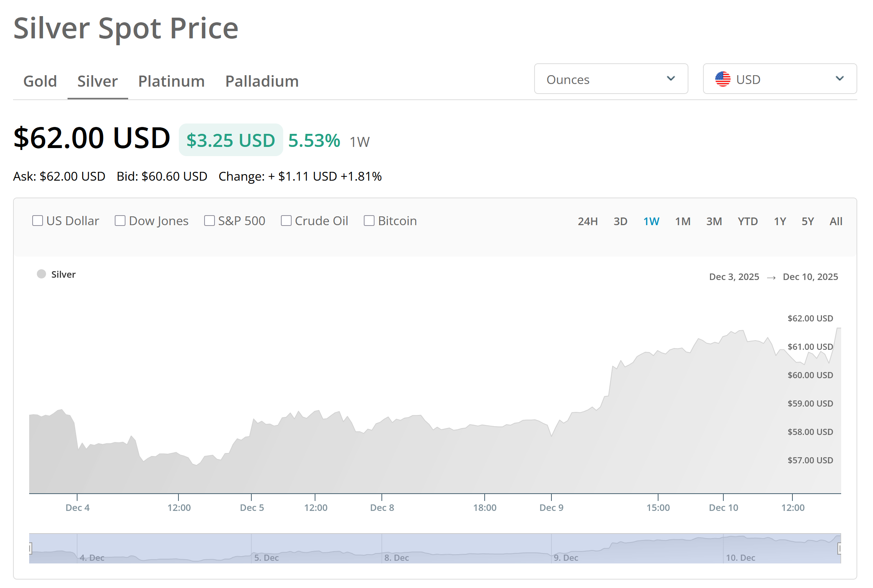Screen dimensions: 873x588
Task: Click the arrow between date range labels
Action: 771,277
